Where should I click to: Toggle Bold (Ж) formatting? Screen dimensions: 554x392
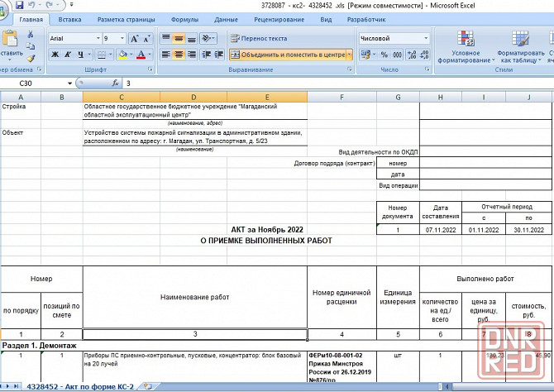(x=55, y=55)
